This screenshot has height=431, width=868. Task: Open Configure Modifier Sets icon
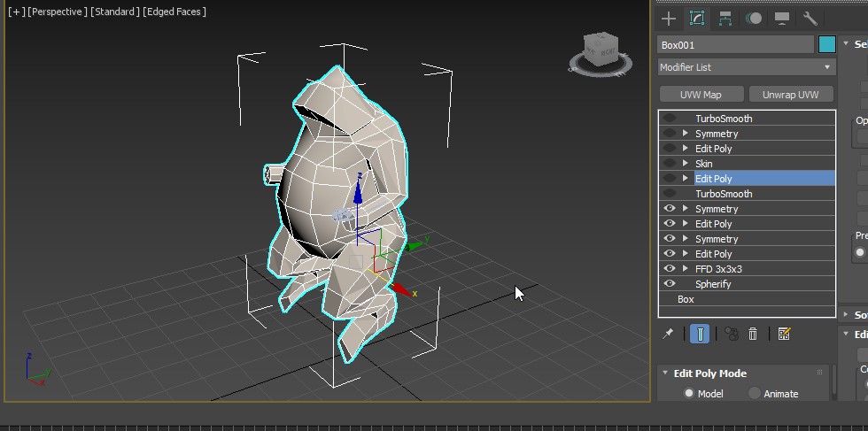(x=784, y=334)
